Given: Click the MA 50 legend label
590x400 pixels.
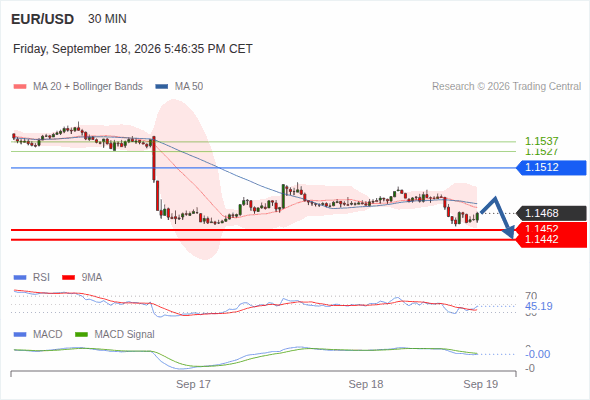Looking at the screenshot, I should click(x=189, y=87).
